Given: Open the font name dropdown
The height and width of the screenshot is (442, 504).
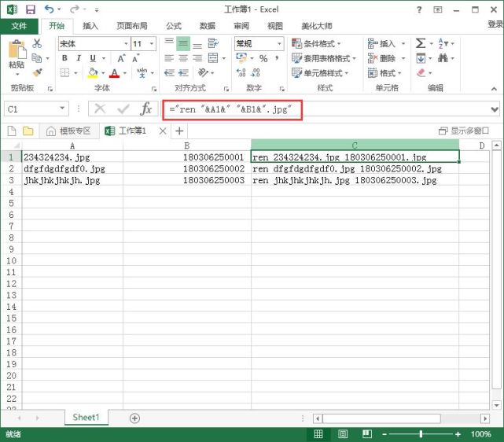Looking at the screenshot, I should pyautogui.click(x=126, y=44).
